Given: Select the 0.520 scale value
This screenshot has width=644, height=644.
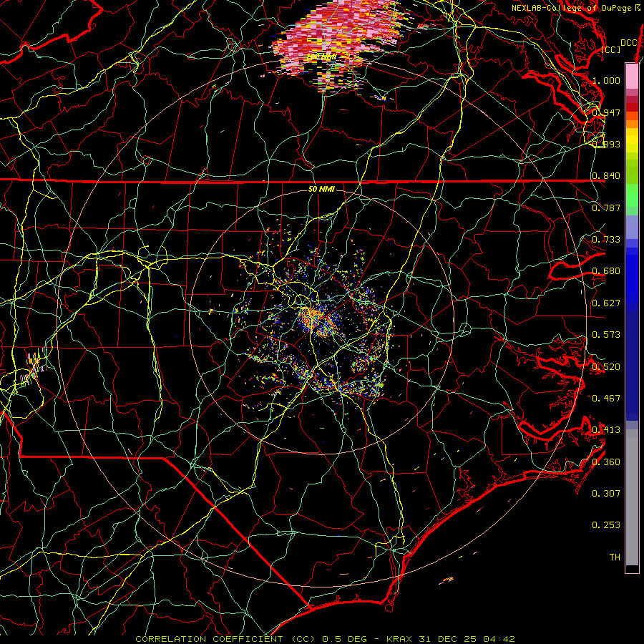Looking at the screenshot, I should (606, 367).
